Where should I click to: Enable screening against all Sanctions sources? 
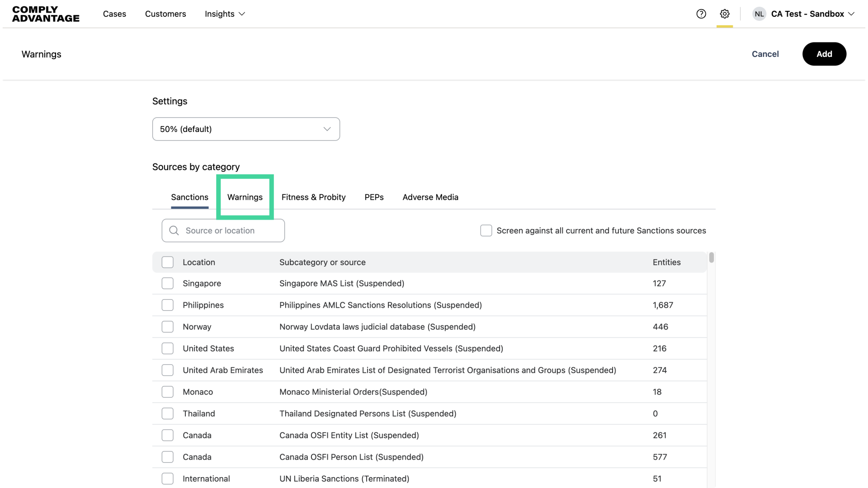pyautogui.click(x=486, y=230)
